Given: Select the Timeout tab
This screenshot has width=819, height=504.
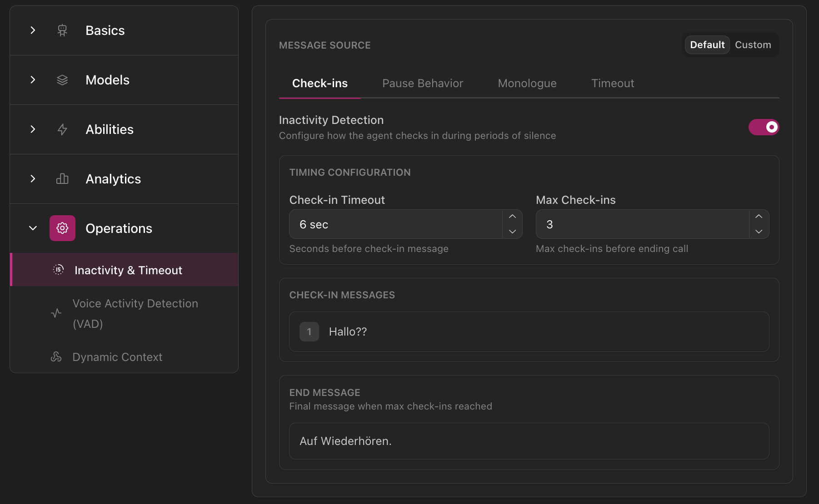Looking at the screenshot, I should pos(613,83).
